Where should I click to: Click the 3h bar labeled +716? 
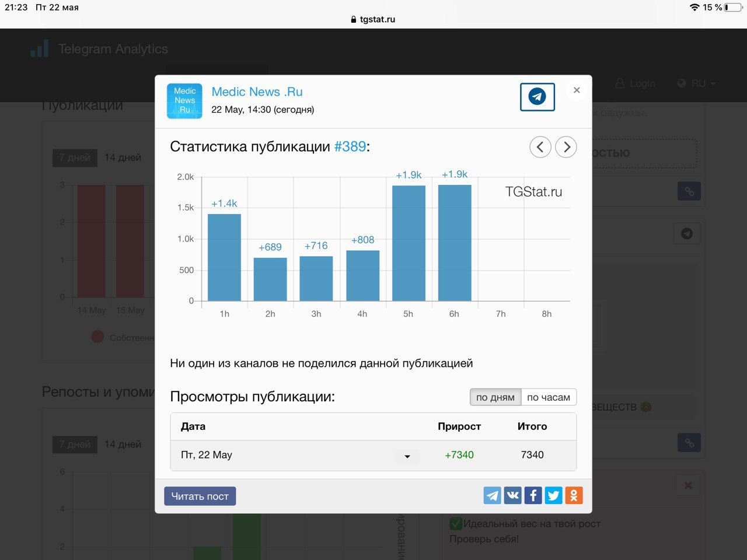click(x=316, y=279)
